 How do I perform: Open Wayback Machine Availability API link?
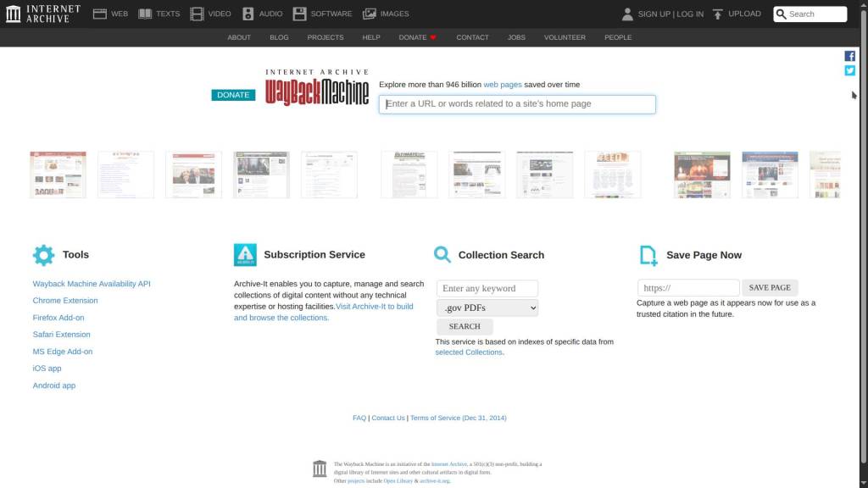coord(92,284)
